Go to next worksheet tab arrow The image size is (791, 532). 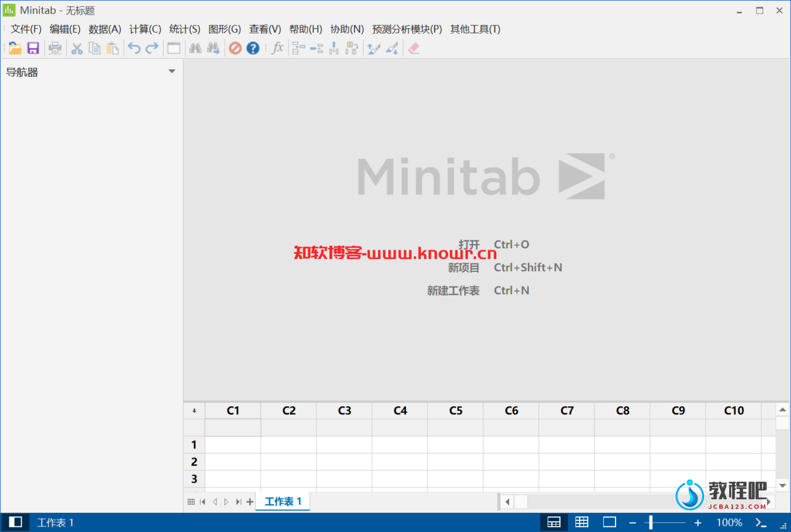click(x=226, y=502)
